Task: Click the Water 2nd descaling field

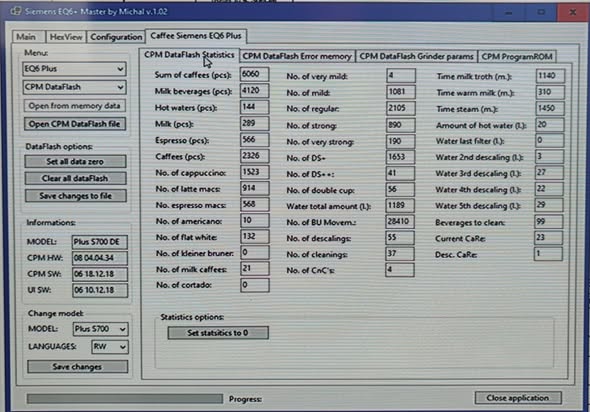Action: [x=549, y=157]
